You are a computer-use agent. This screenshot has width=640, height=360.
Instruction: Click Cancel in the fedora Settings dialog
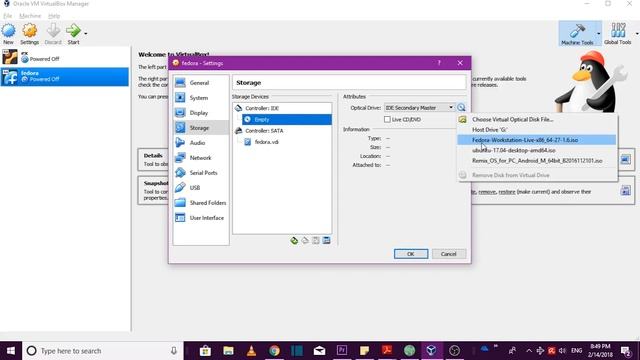pos(449,254)
